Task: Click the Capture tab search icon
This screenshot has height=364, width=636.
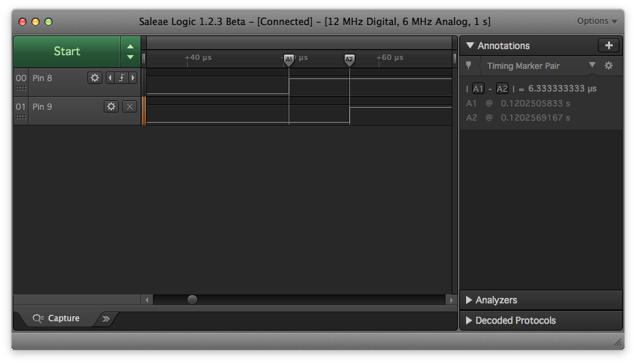Action: (x=38, y=318)
